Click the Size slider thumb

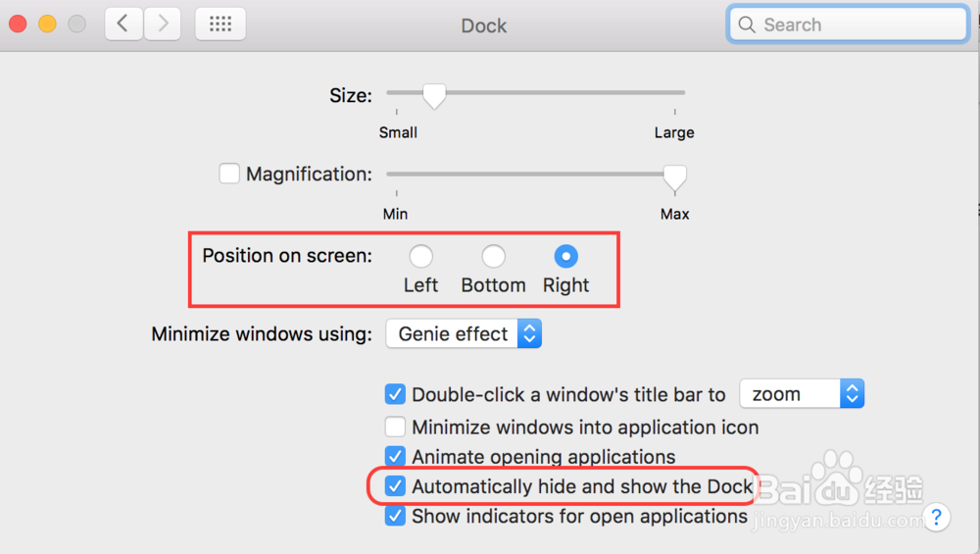pos(434,96)
